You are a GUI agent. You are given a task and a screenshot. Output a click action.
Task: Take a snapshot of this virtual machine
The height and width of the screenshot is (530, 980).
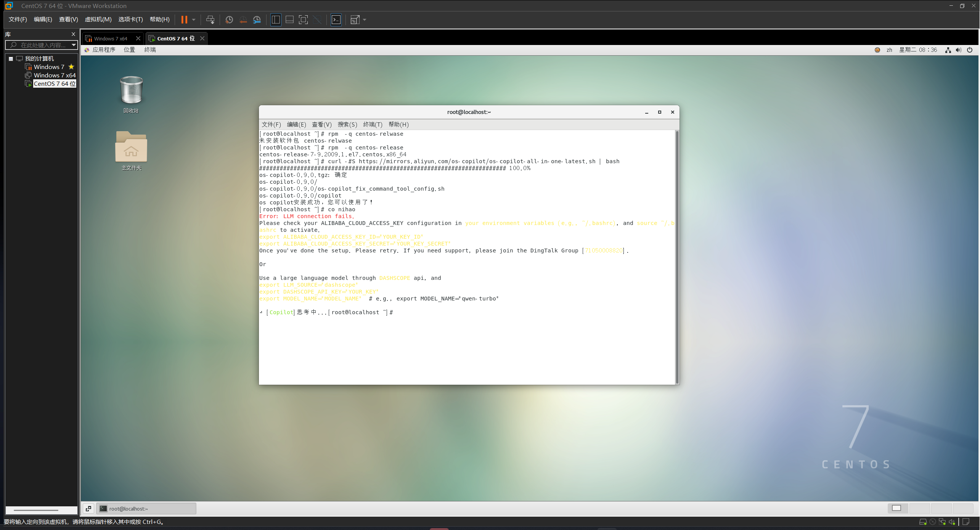point(229,19)
